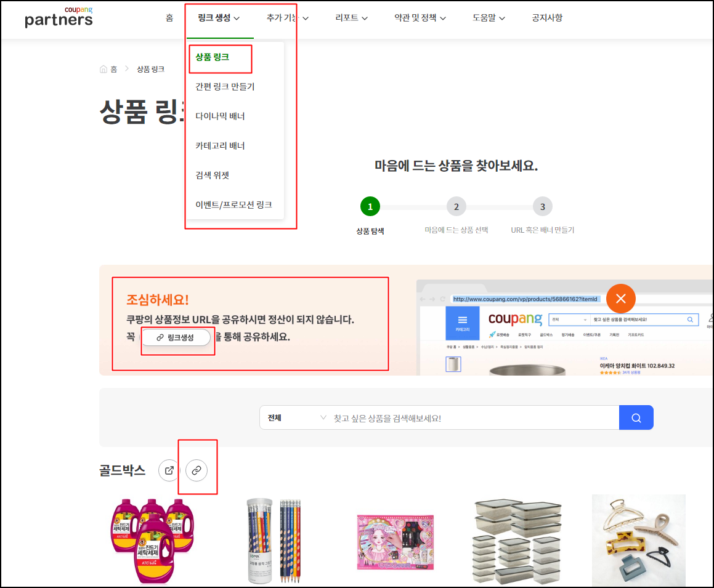The image size is (714, 588).
Task: Expand the 링크 생성 menu
Action: (x=219, y=18)
